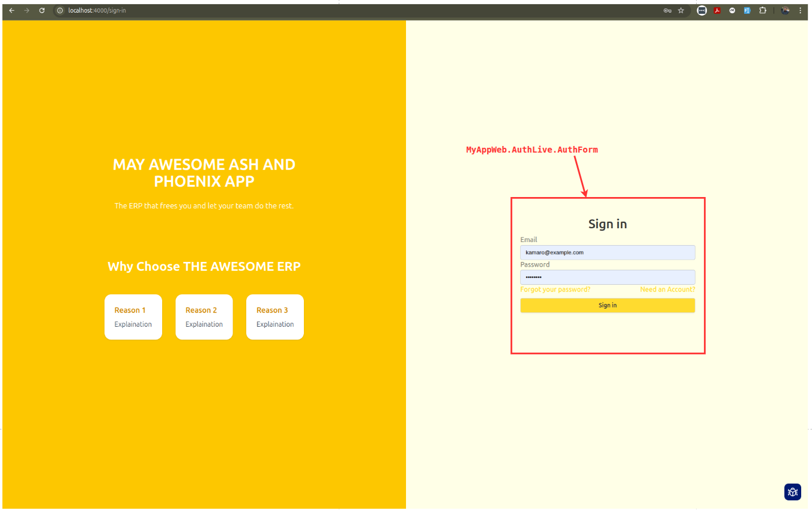812x510 pixels.
Task: Open the debug bug icon button
Action: point(793,492)
